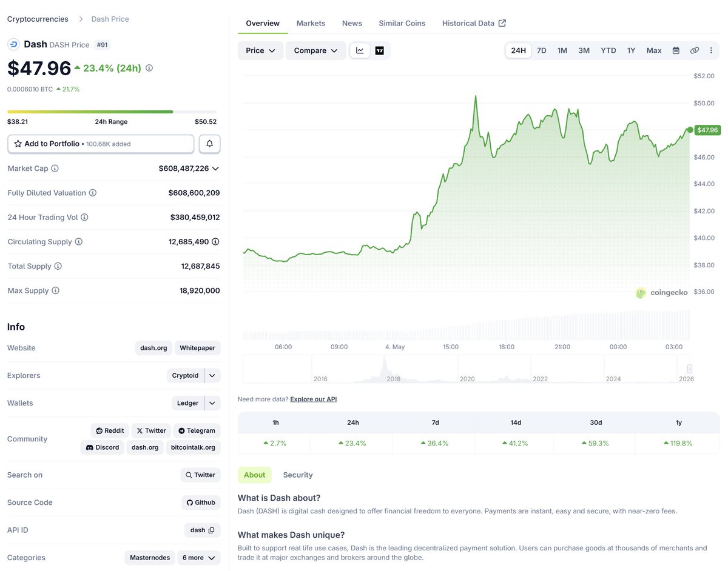728x571 pixels.
Task: Select the About tab
Action: (255, 475)
